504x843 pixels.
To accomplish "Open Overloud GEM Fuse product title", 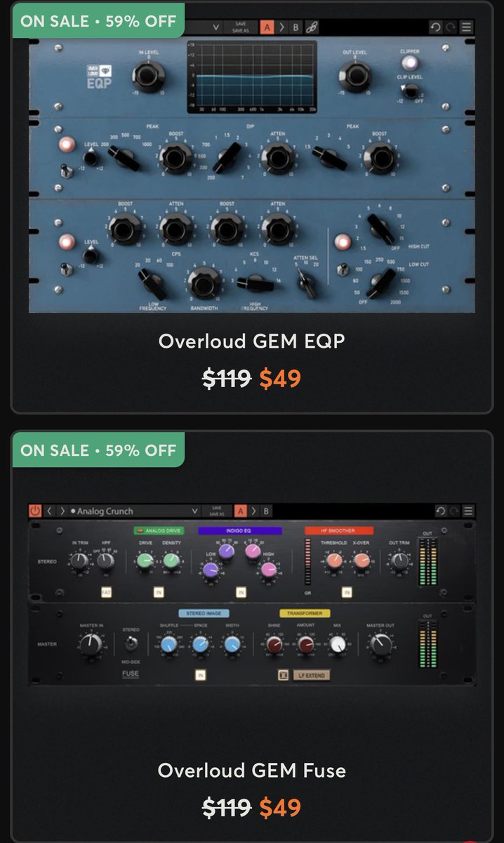I will 252,770.
